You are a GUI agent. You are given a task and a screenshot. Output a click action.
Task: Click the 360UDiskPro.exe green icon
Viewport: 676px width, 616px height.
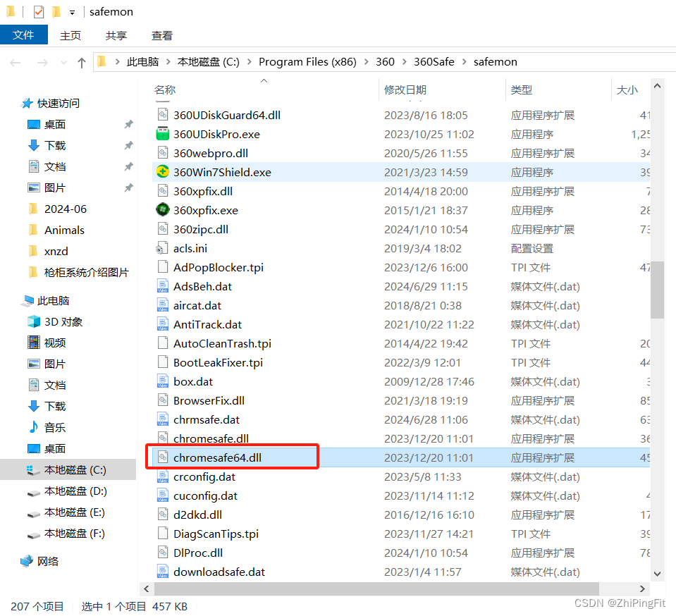click(163, 134)
